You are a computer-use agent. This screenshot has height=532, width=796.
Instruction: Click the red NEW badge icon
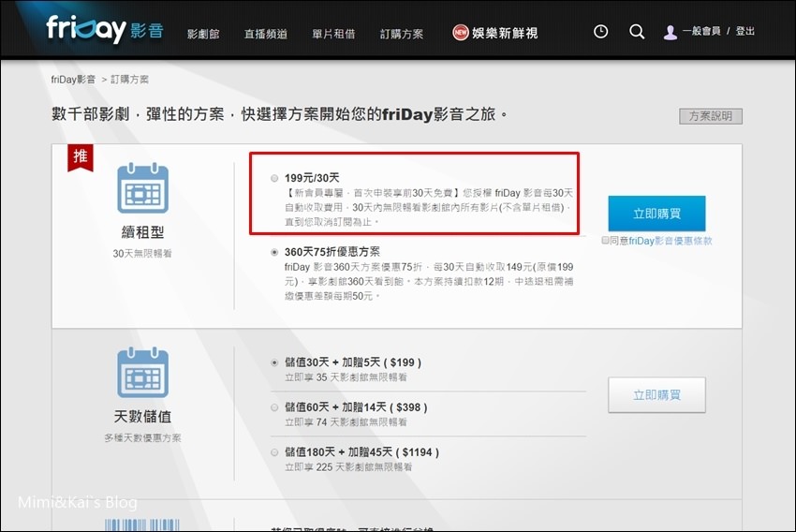461,33
